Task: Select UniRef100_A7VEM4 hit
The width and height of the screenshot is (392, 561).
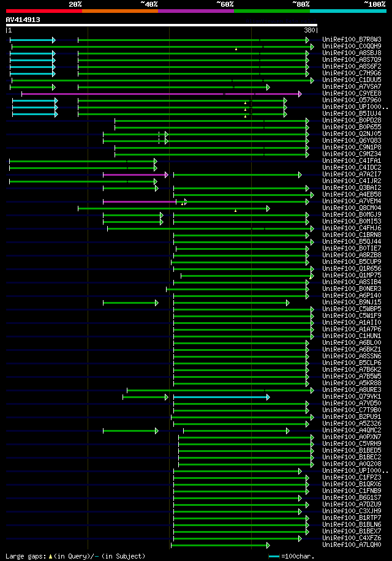Action: click(352, 201)
